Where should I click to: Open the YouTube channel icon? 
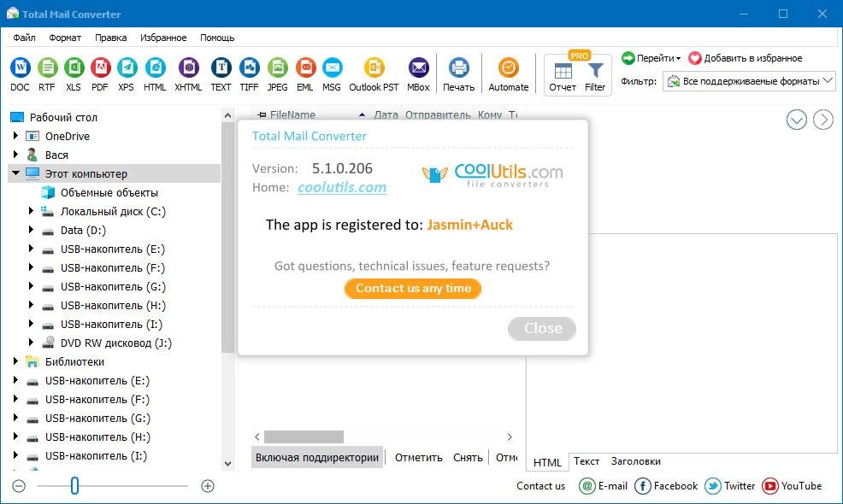coord(769,486)
